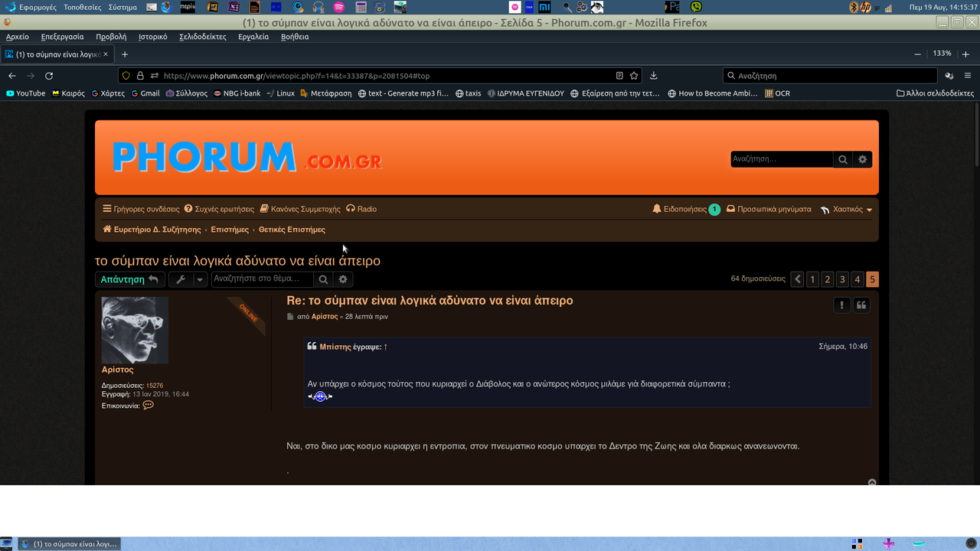Screen dimensions: 980x551
Task: Go back to the previous page
Action: tap(12, 76)
